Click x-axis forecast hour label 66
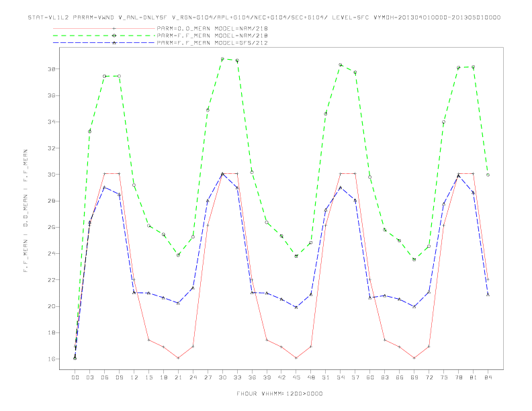The image size is (532, 411). (x=400, y=377)
